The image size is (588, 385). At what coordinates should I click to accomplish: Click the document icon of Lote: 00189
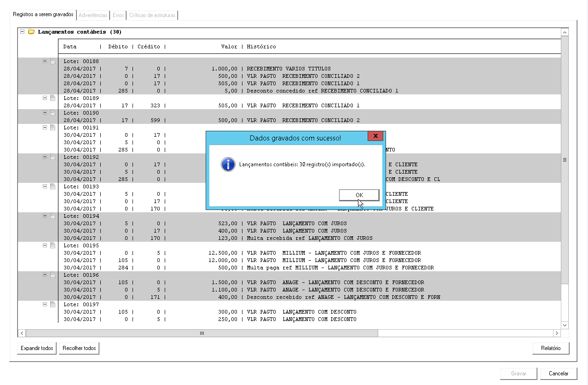[52, 98]
